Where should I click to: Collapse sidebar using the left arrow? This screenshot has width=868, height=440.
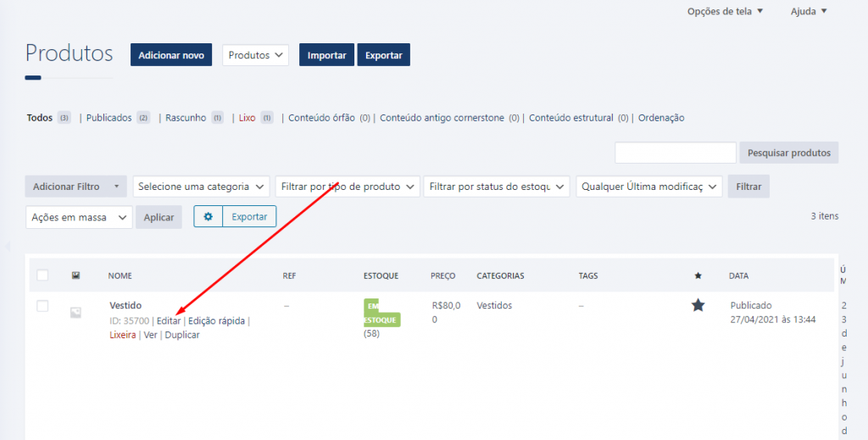(x=7, y=246)
